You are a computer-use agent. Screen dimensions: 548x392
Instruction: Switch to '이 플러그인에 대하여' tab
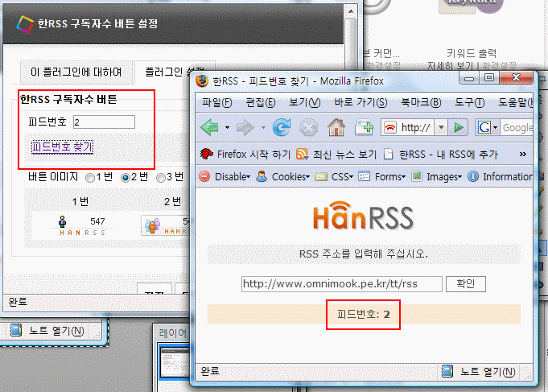point(76,72)
